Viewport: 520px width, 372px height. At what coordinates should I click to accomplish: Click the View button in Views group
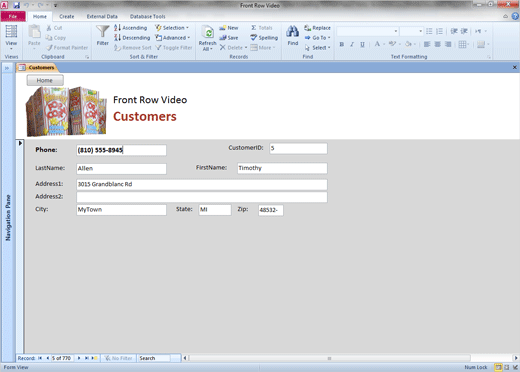coord(11,37)
